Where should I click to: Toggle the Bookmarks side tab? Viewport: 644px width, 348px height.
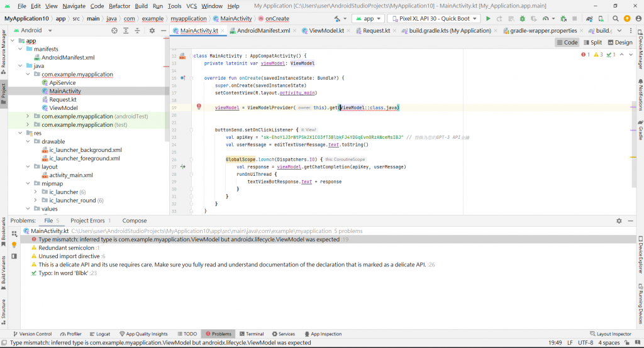[4, 232]
